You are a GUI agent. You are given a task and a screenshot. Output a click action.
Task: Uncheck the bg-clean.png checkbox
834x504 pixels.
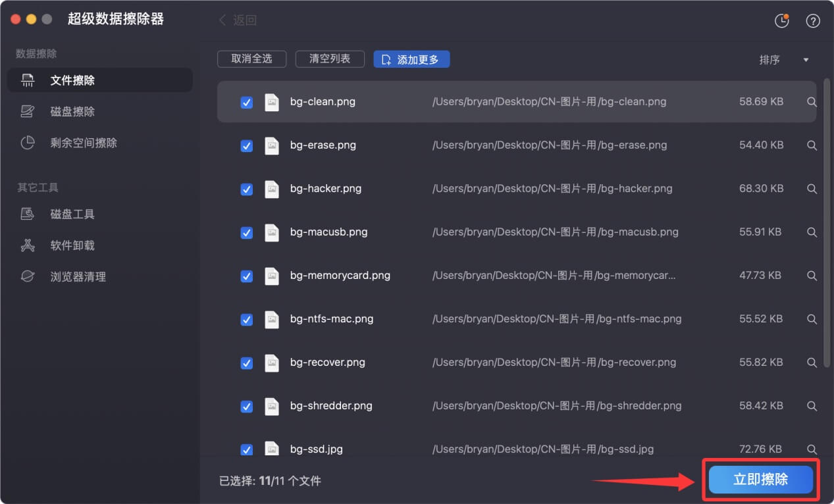coord(246,103)
